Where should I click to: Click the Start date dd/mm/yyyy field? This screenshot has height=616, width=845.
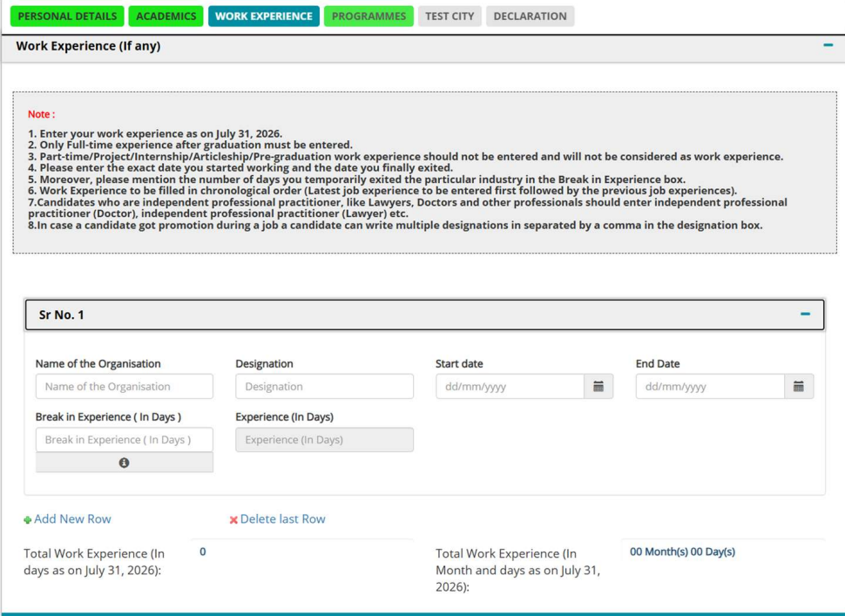tap(510, 386)
